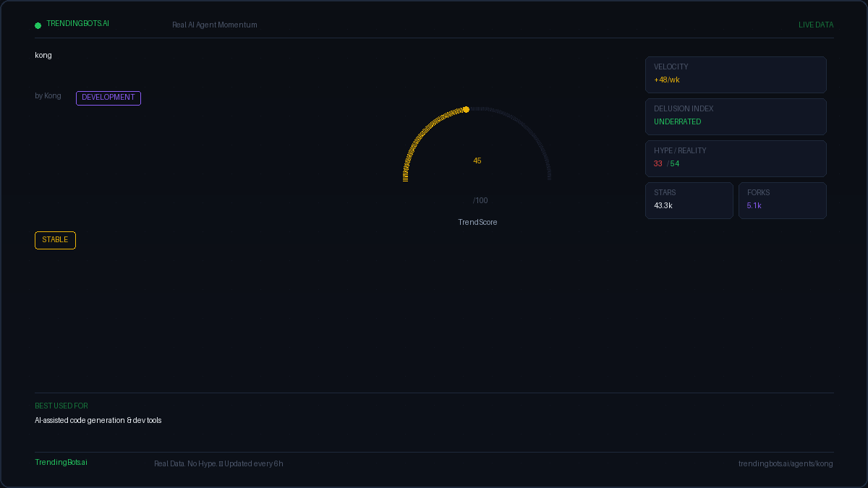This screenshot has width=868, height=488.
Task: Click the FORKS count 5.1k
Action: coord(754,205)
